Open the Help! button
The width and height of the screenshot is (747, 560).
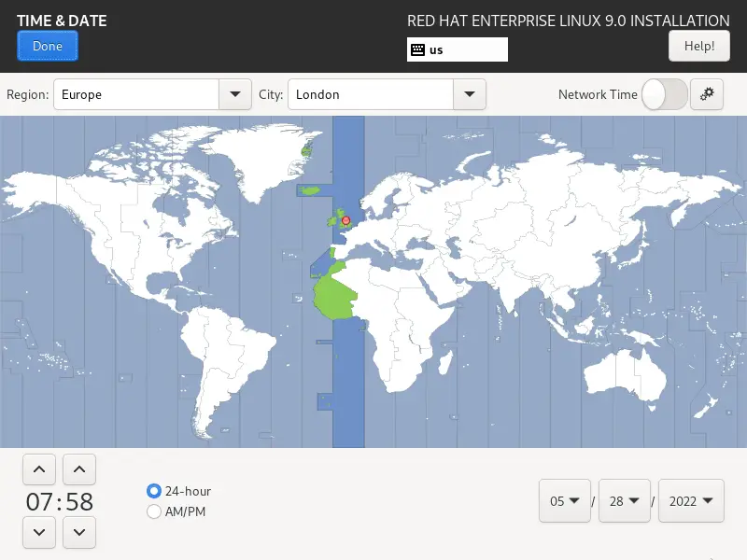tap(698, 46)
